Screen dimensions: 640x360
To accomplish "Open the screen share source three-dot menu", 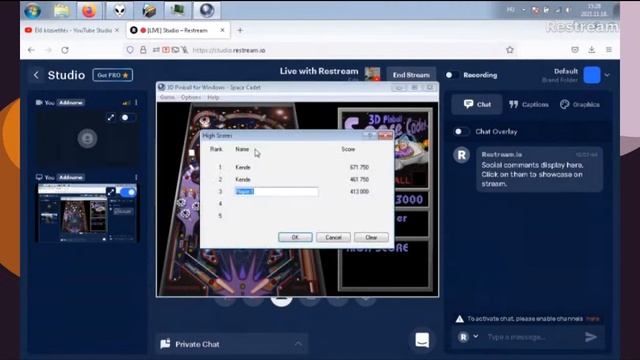I will (136, 177).
